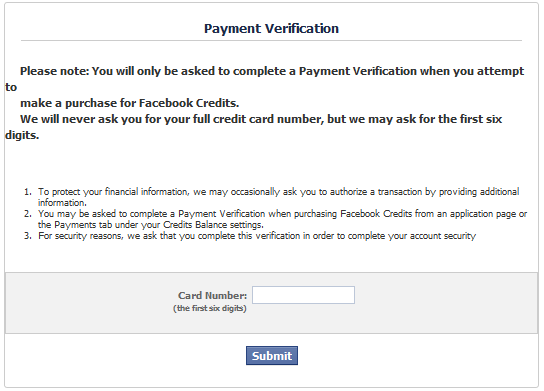Click the "Card Number:" label
The image size is (544, 391).
pos(212,295)
